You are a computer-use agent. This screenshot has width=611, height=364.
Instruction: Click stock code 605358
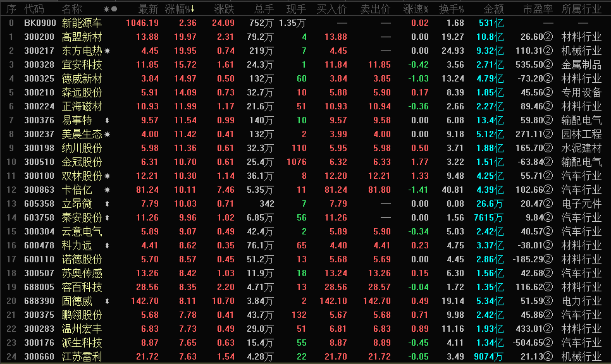[39, 203]
